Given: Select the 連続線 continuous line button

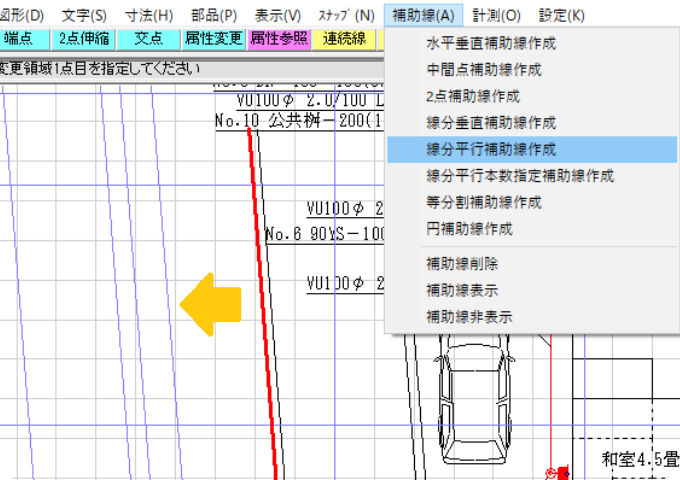Looking at the screenshot, I should tap(343, 39).
